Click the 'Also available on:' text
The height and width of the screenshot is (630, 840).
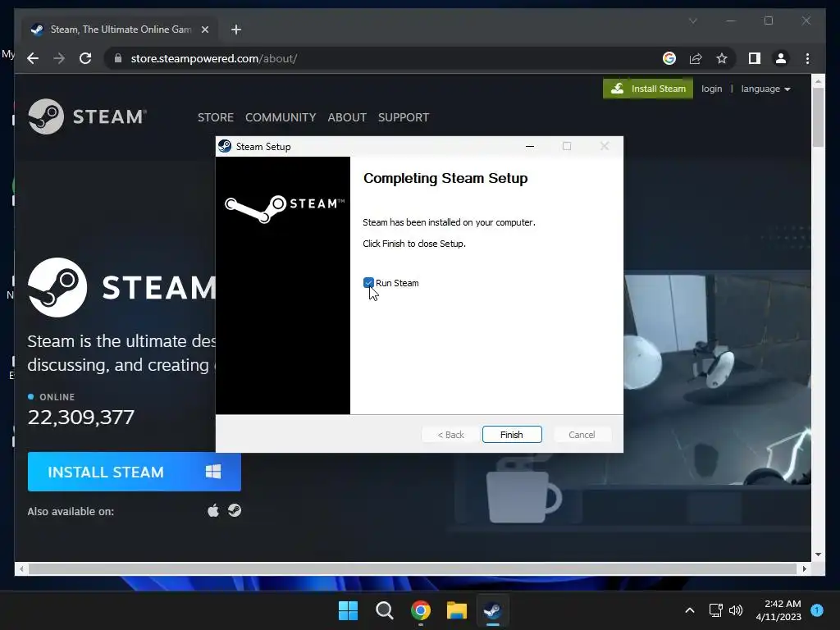(71, 512)
